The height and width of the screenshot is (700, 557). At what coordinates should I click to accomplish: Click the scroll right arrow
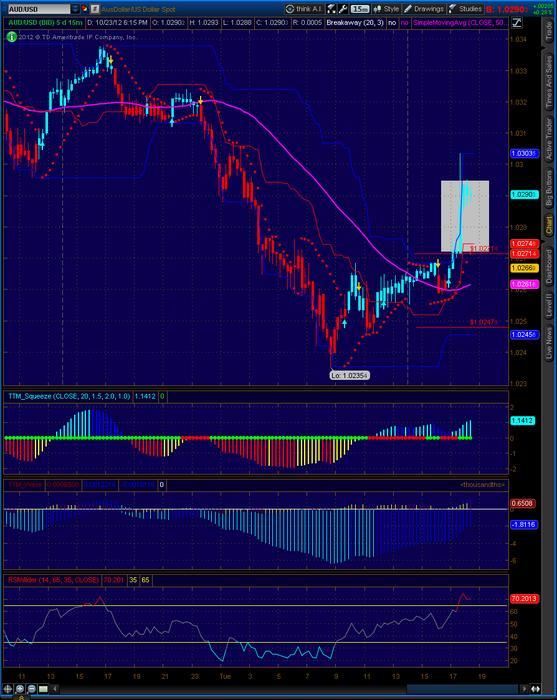point(524,689)
